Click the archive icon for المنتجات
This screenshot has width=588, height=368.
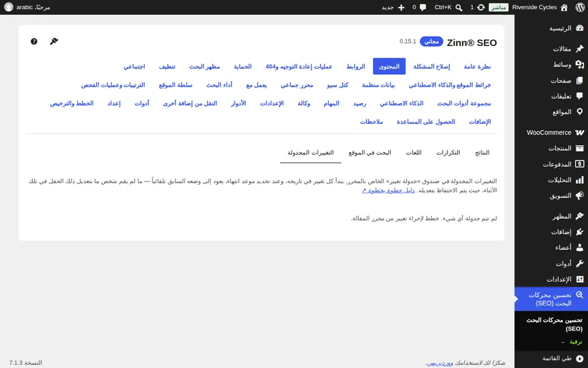[580, 148]
